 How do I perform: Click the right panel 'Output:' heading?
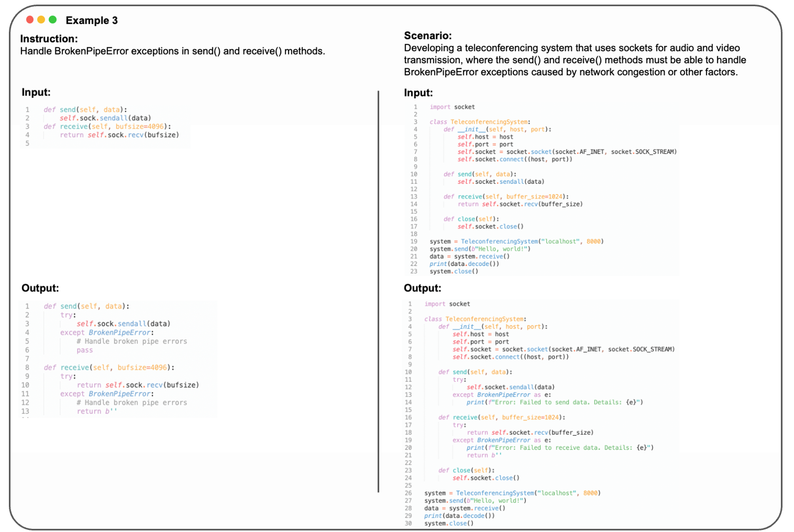[422, 288]
